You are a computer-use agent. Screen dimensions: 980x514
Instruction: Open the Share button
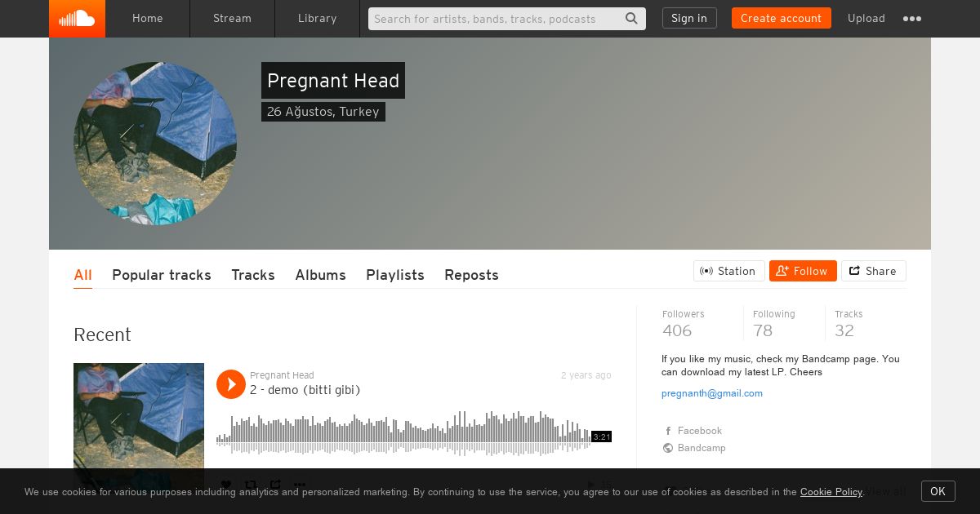874,271
